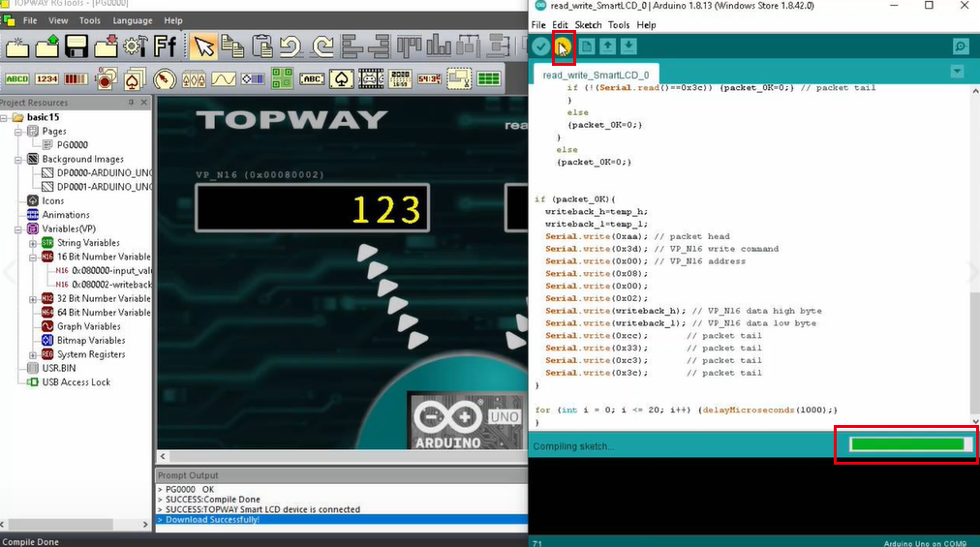
Task: Click the Paste clipboard icon
Action: [x=261, y=46]
